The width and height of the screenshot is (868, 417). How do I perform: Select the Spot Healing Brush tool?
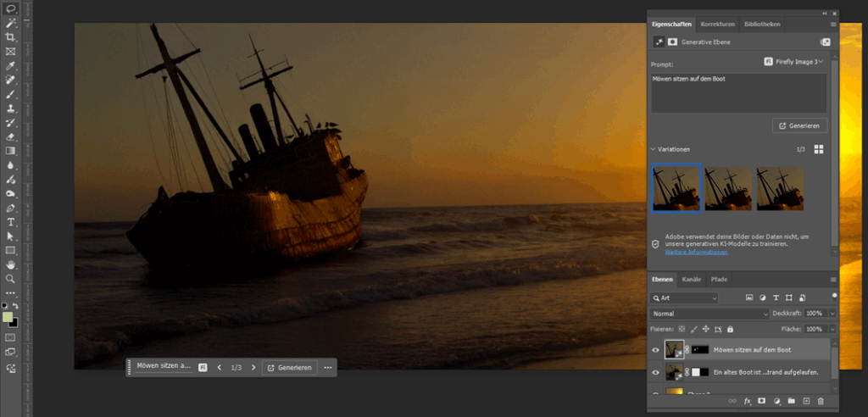click(x=10, y=81)
